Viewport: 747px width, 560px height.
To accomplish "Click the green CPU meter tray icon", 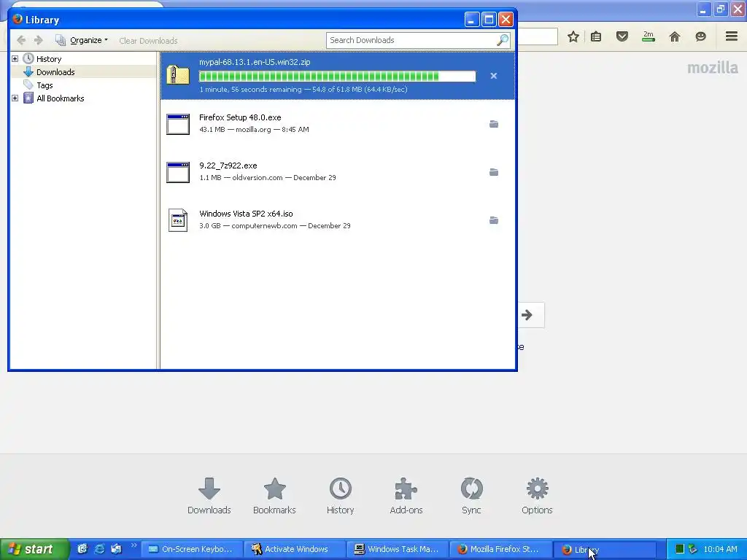I will click(x=680, y=549).
